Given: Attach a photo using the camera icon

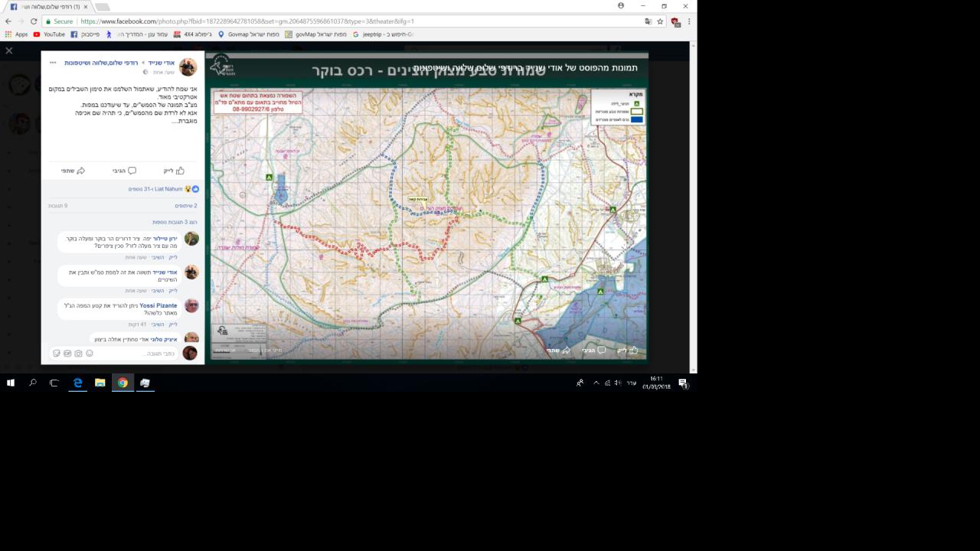Looking at the screenshot, I should pos(78,354).
